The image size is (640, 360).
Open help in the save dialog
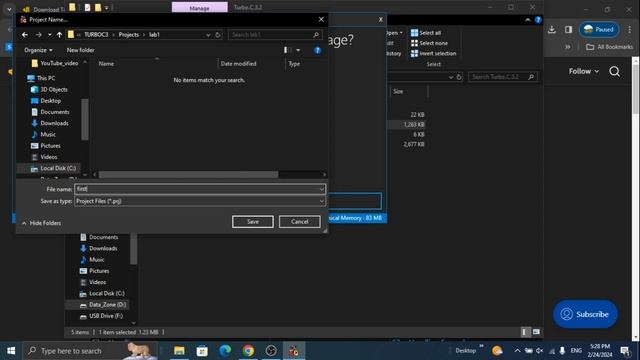click(318, 50)
